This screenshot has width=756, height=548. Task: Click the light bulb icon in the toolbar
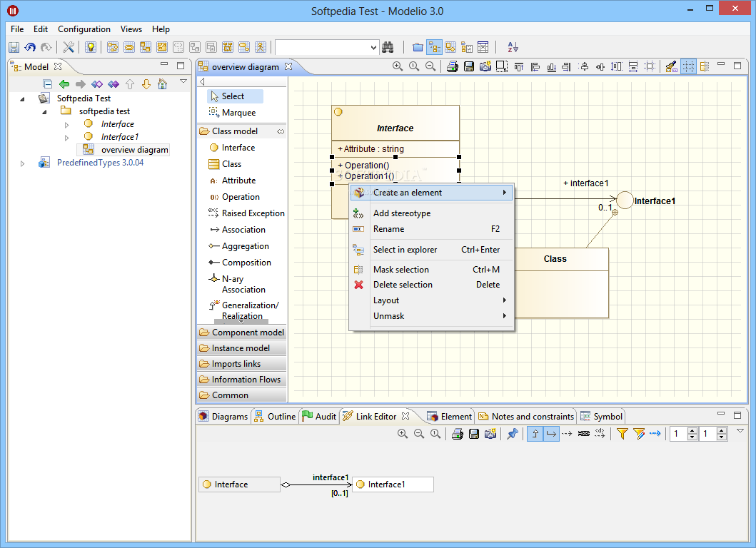click(x=90, y=47)
